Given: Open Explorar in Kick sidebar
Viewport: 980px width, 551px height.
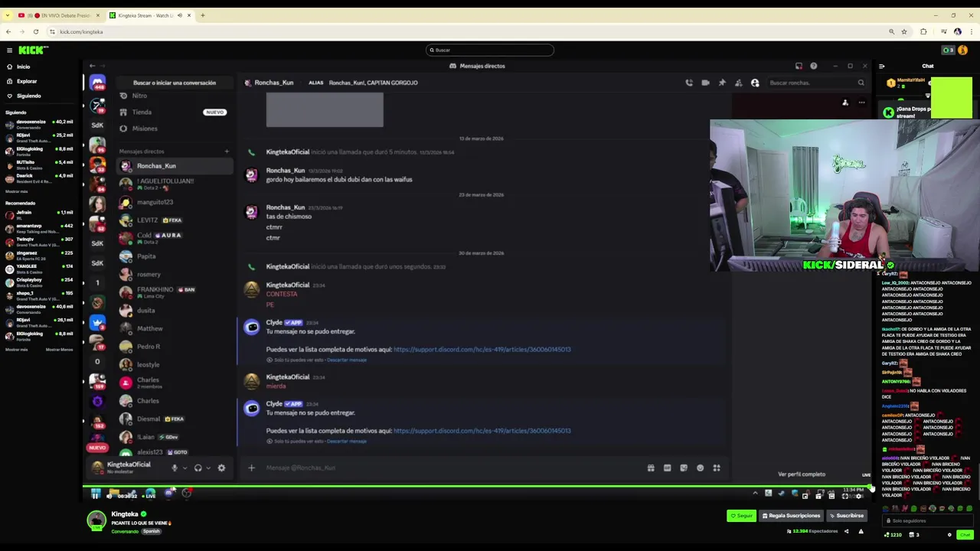Looking at the screenshot, I should 26,81.
